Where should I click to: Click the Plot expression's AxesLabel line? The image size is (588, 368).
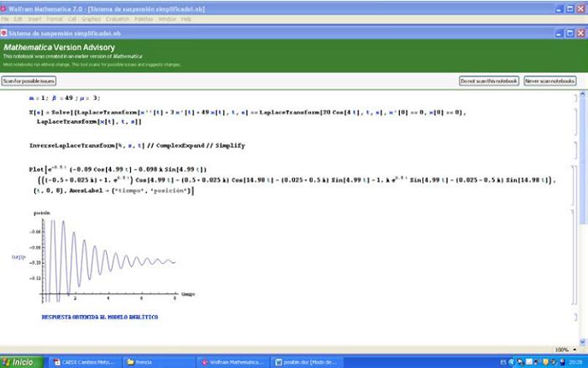coord(113,191)
